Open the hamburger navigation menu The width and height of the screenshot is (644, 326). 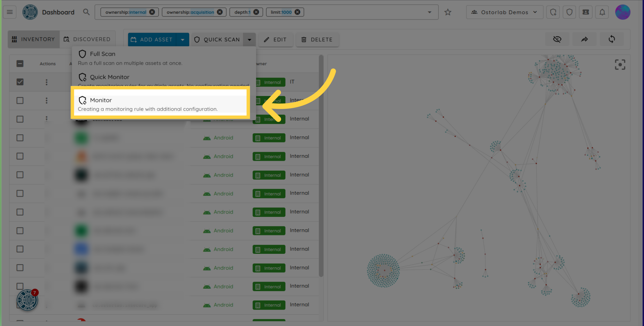pos(10,12)
